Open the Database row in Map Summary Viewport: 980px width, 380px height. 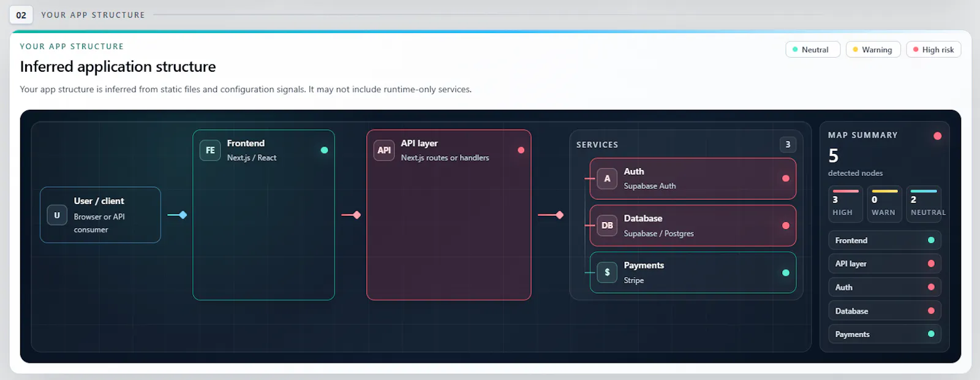[884, 311]
